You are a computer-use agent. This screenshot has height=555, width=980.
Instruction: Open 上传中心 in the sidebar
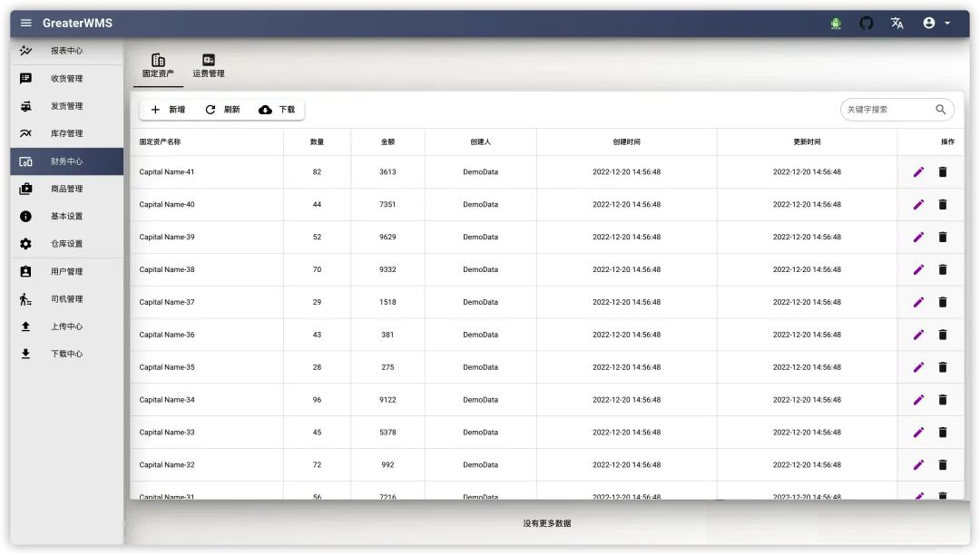[x=67, y=326]
